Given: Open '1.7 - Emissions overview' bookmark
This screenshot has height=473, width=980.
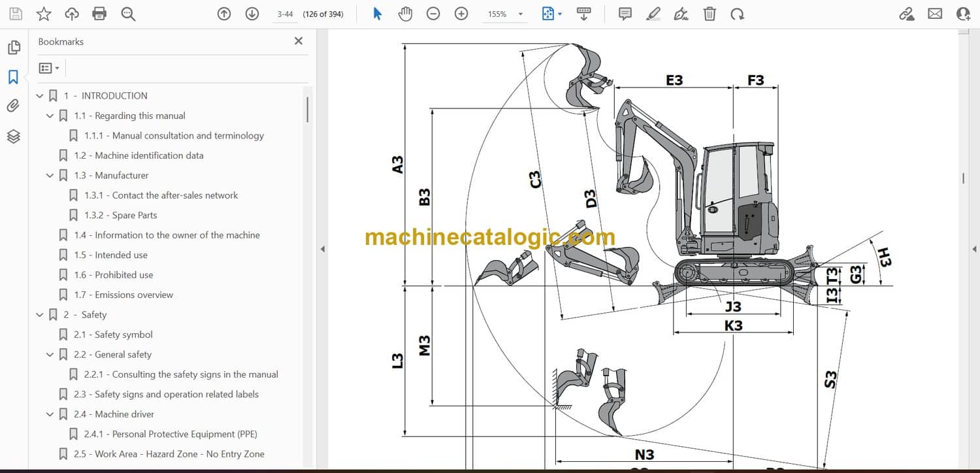Looking at the screenshot, I should [123, 295].
